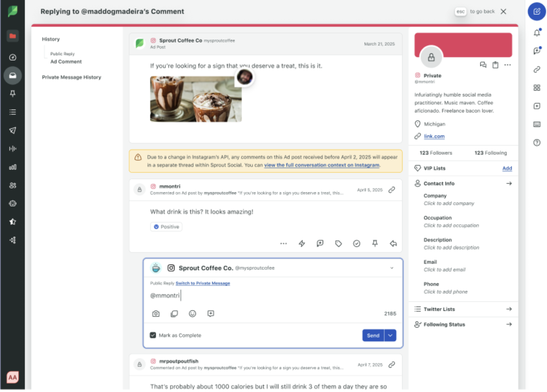This screenshot has height=392, width=547.
Task: Mark mmontri comment complete with checkmark icon
Action: (x=356, y=243)
